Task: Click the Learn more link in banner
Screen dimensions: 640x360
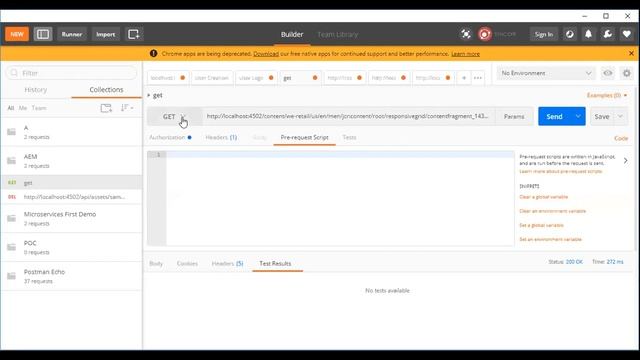Action: (x=465, y=54)
